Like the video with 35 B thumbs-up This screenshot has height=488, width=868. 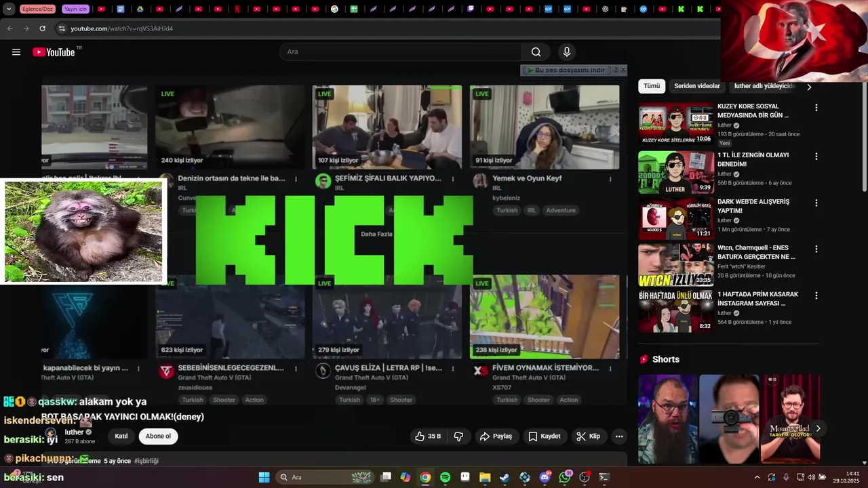tap(428, 436)
